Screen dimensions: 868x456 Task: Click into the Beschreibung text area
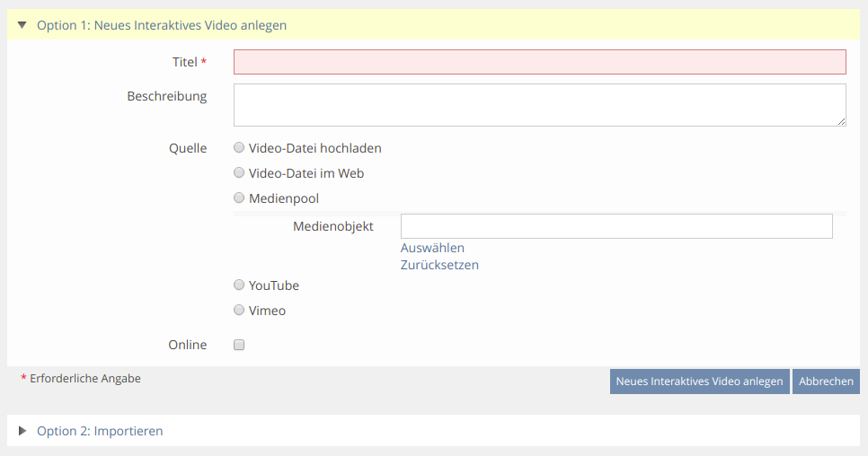pos(539,105)
